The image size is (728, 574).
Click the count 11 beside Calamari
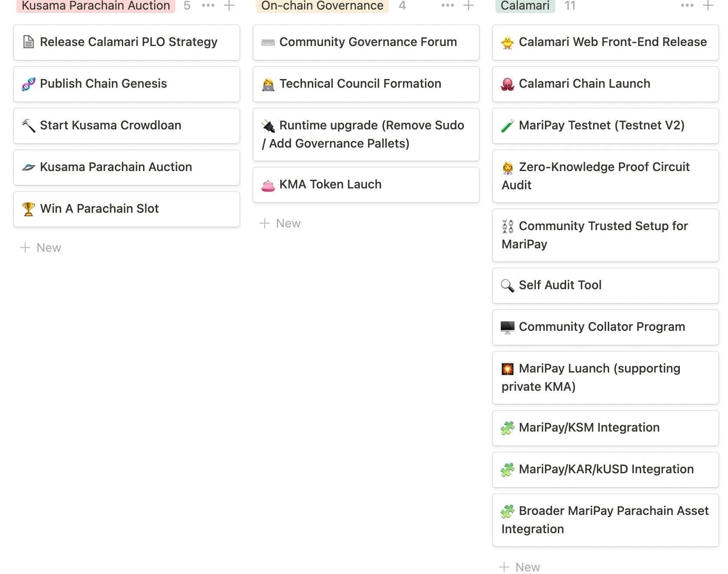click(x=570, y=6)
